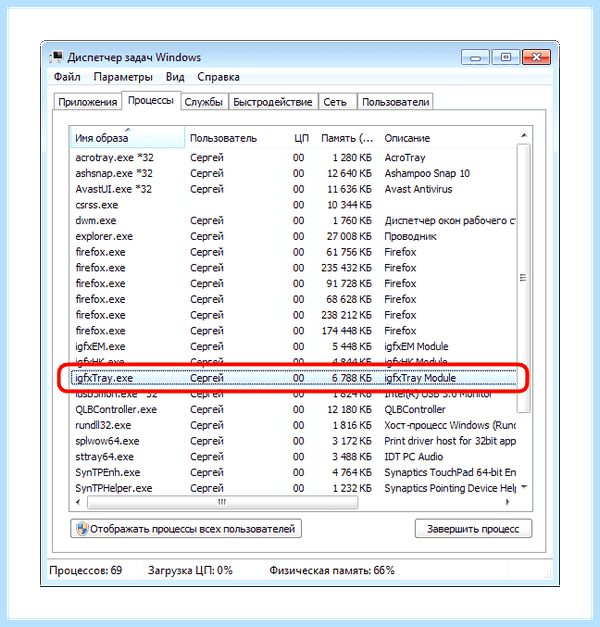Select the dwm.exe process
Viewport: 600px width, 627px height.
pyautogui.click(x=293, y=220)
